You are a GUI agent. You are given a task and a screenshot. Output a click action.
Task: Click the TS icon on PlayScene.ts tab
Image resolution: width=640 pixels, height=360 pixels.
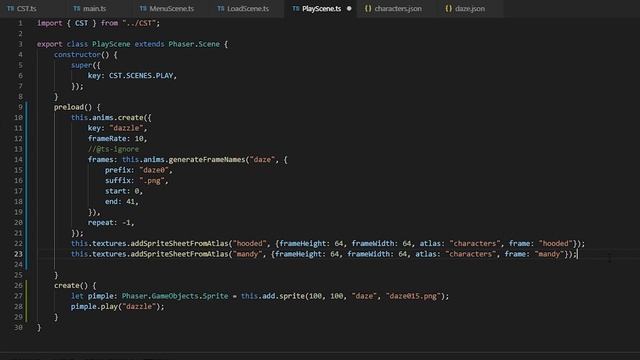(296, 9)
